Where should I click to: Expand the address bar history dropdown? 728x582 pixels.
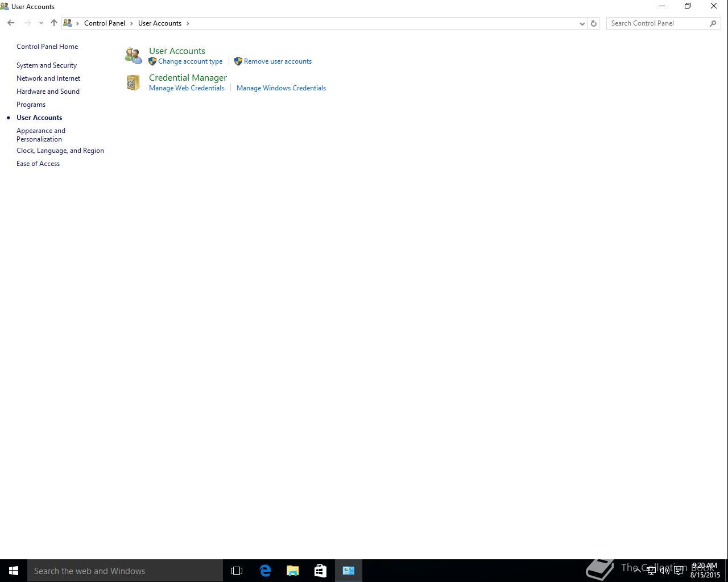click(x=582, y=23)
